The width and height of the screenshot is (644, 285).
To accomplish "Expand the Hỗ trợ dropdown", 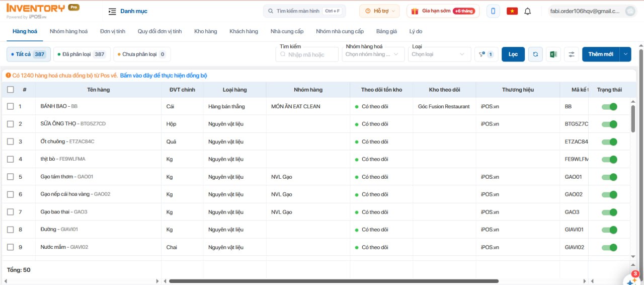I will tap(379, 11).
